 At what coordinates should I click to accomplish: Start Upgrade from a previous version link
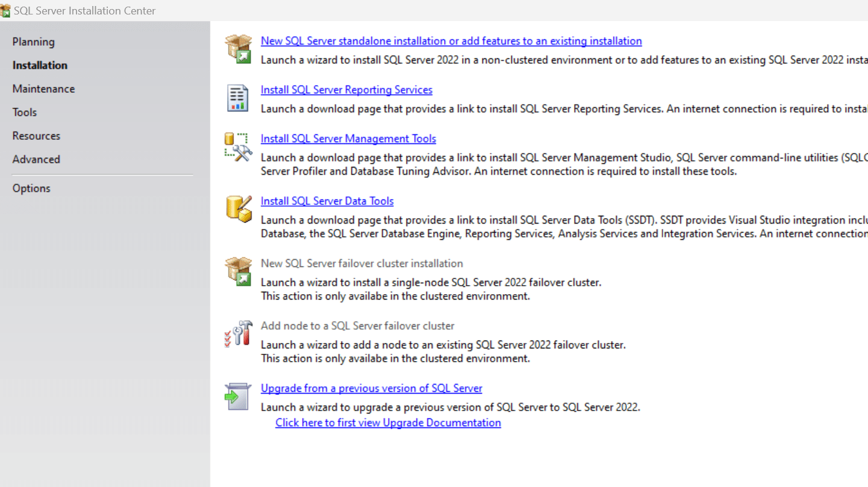tap(372, 389)
